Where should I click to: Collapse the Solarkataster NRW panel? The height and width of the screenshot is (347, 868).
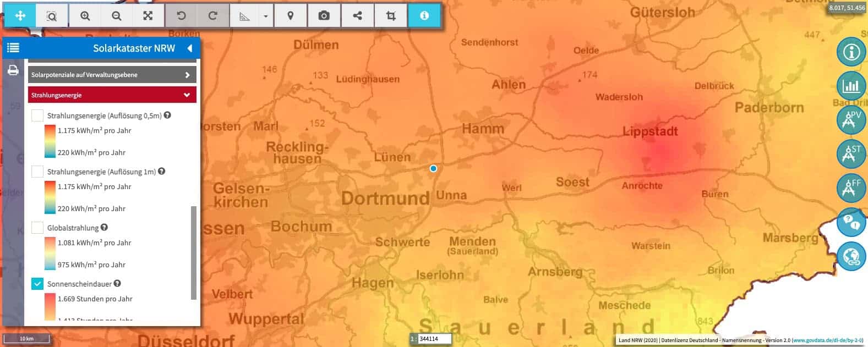(x=190, y=48)
